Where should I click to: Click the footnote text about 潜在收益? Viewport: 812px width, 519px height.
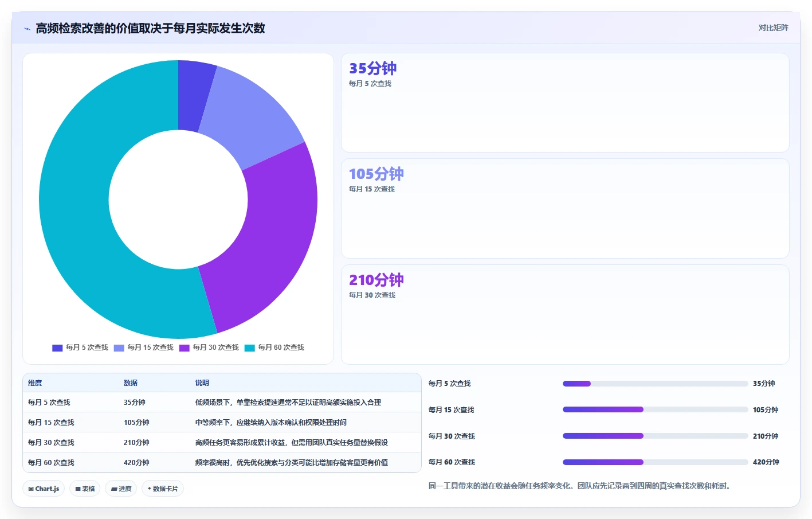pos(580,486)
